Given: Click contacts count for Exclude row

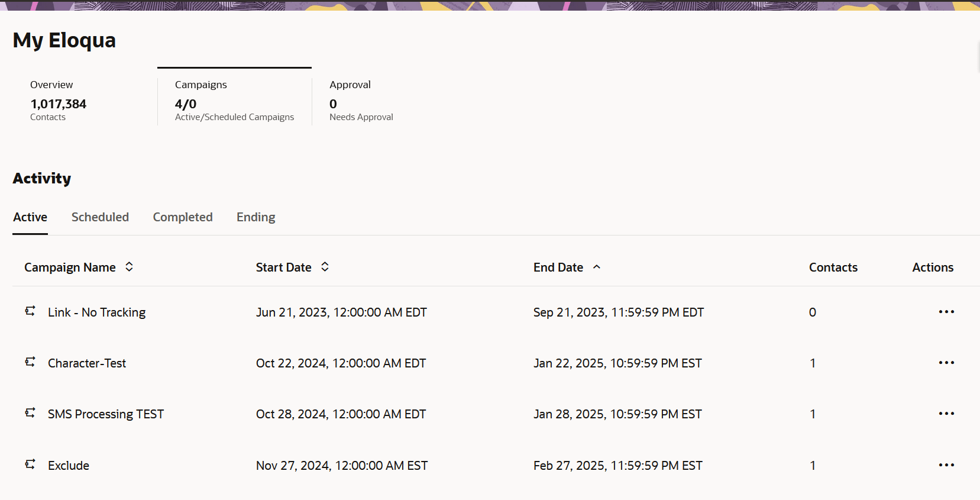Looking at the screenshot, I should point(813,466).
